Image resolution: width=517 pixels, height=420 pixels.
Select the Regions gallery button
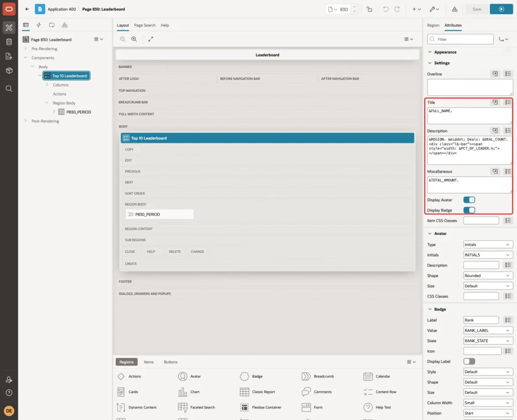pyautogui.click(x=127, y=362)
